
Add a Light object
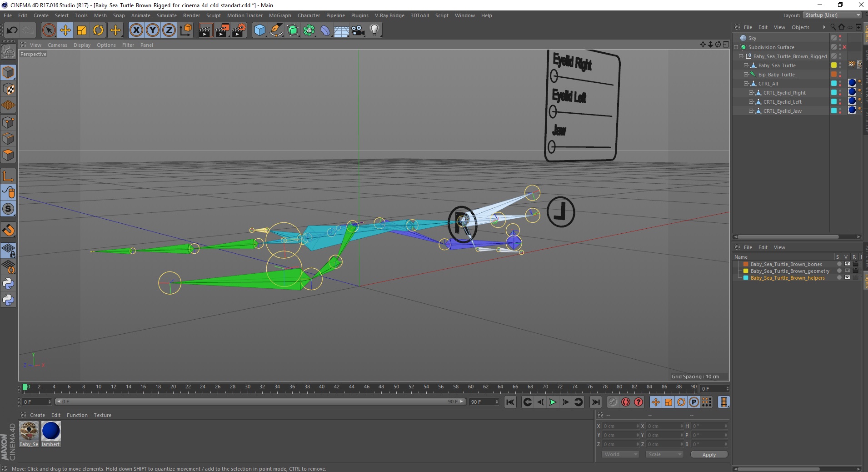tap(374, 30)
